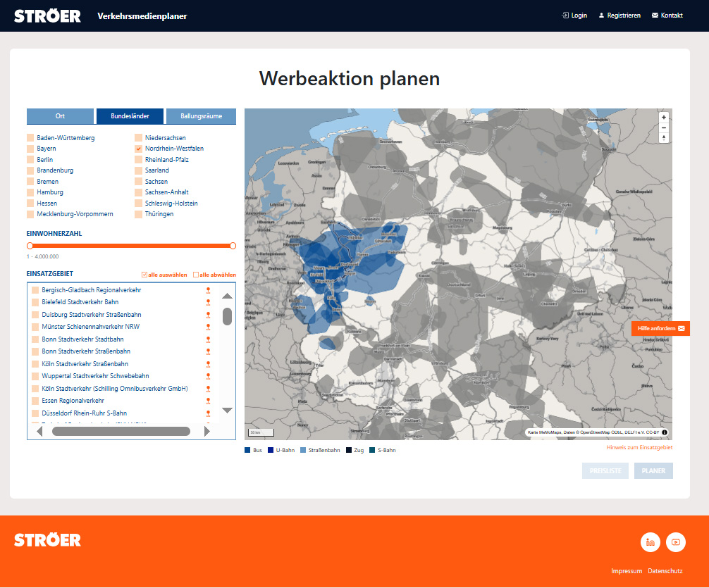Image resolution: width=709 pixels, height=588 pixels.
Task: Show location pin for Köln Schilling Omnibusverkehr
Action: [209, 389]
